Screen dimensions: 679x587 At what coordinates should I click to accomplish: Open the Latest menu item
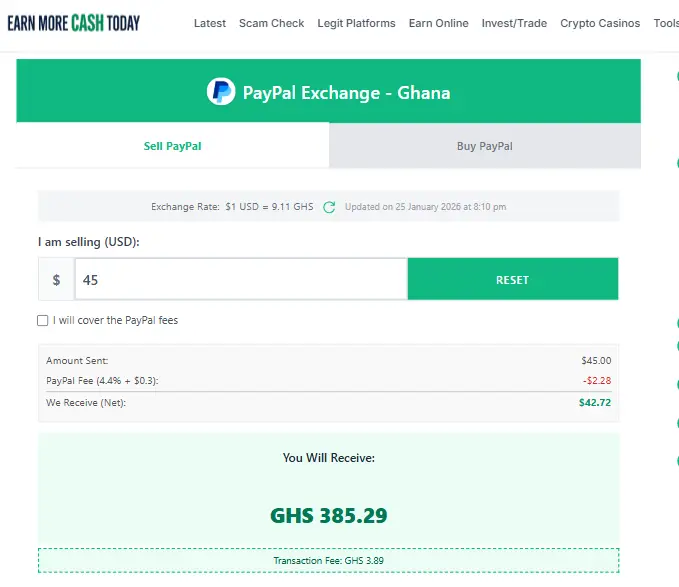(x=209, y=23)
